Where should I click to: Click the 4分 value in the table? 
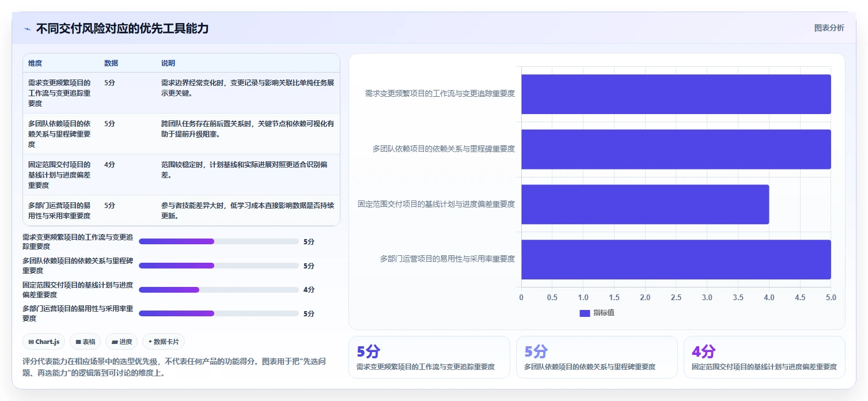tap(109, 165)
